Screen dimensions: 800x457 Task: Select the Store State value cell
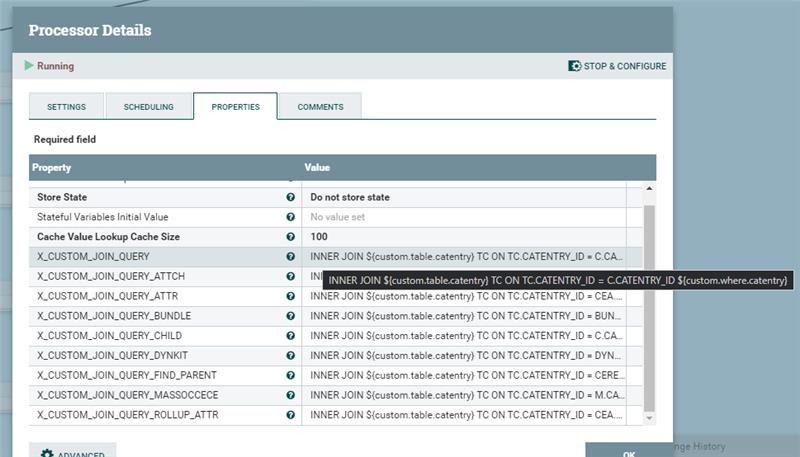tap(465, 197)
